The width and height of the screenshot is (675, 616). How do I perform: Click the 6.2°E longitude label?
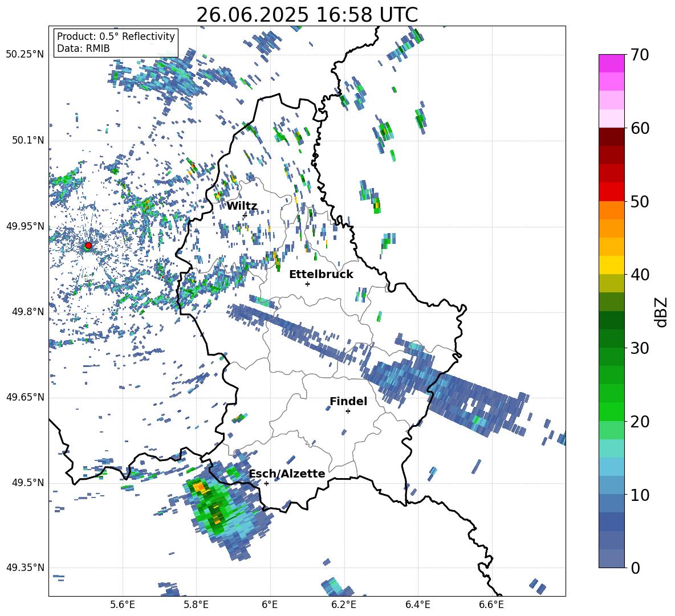tap(344, 605)
